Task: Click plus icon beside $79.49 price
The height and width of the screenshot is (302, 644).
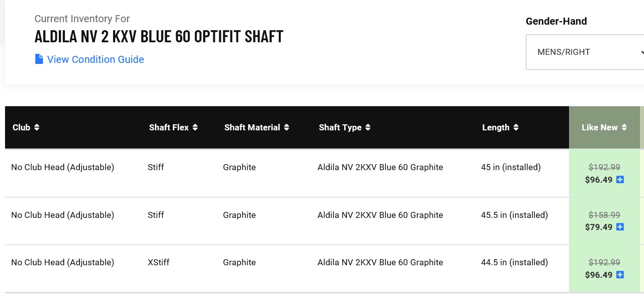Action: 620,227
